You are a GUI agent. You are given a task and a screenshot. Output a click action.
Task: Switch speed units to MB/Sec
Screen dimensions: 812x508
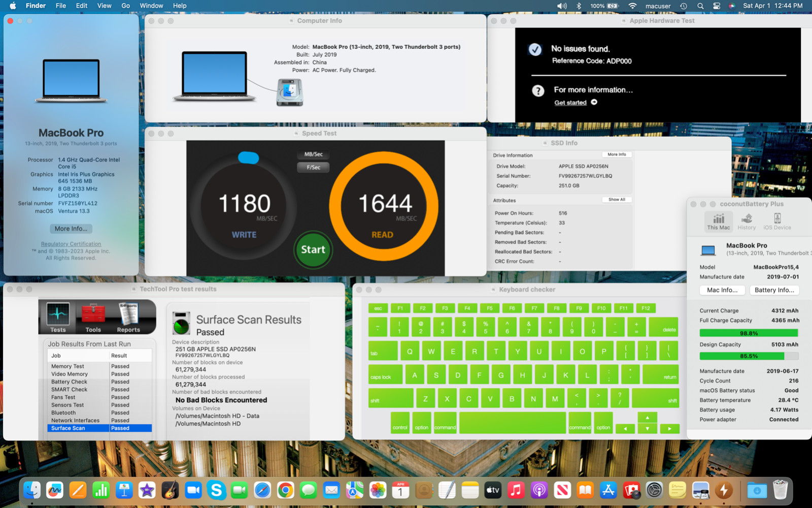[x=313, y=154]
